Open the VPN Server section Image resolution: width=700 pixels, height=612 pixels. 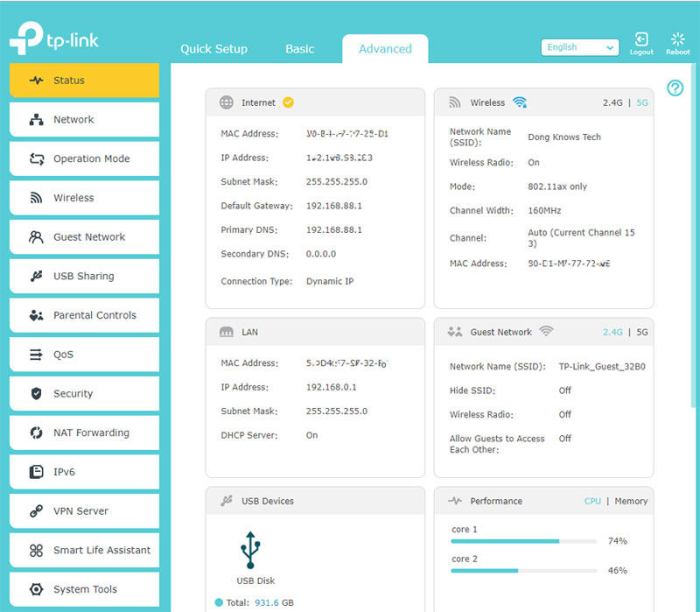[84, 511]
